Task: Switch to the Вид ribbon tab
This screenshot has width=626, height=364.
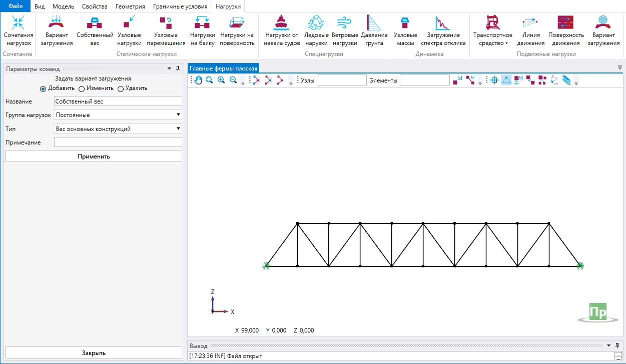Action: click(x=40, y=6)
